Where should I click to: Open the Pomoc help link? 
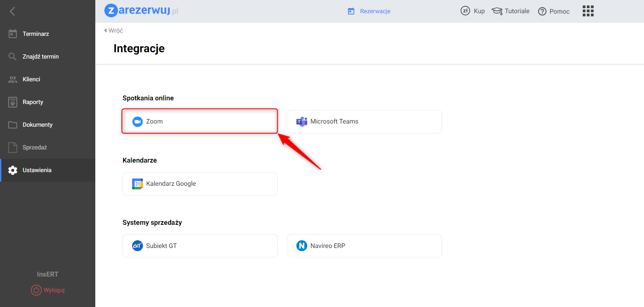pyautogui.click(x=554, y=11)
